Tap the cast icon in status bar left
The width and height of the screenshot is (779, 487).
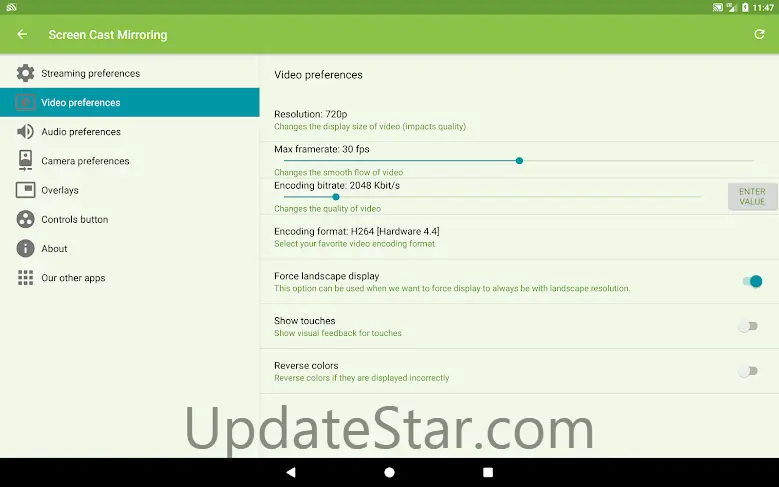click(11, 7)
